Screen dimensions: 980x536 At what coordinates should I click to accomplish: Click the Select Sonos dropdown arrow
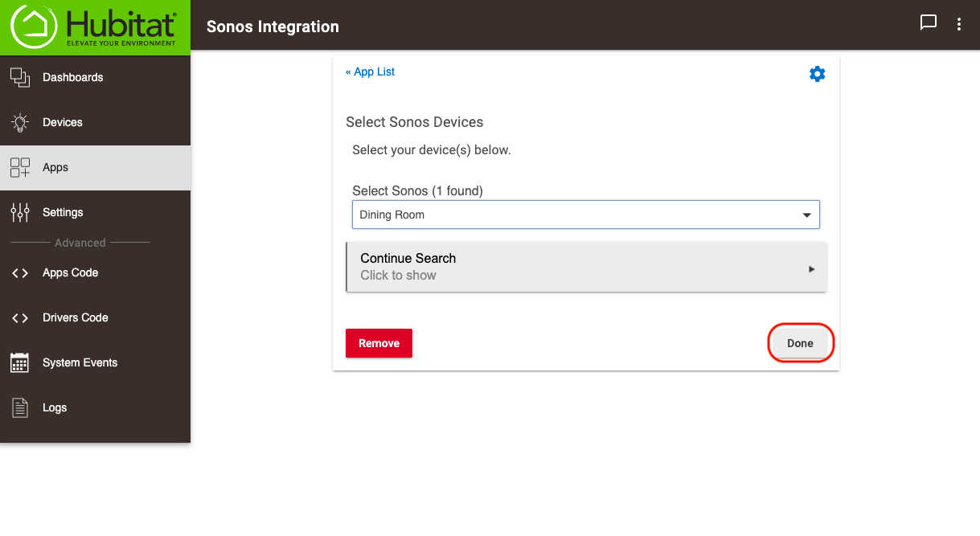807,215
